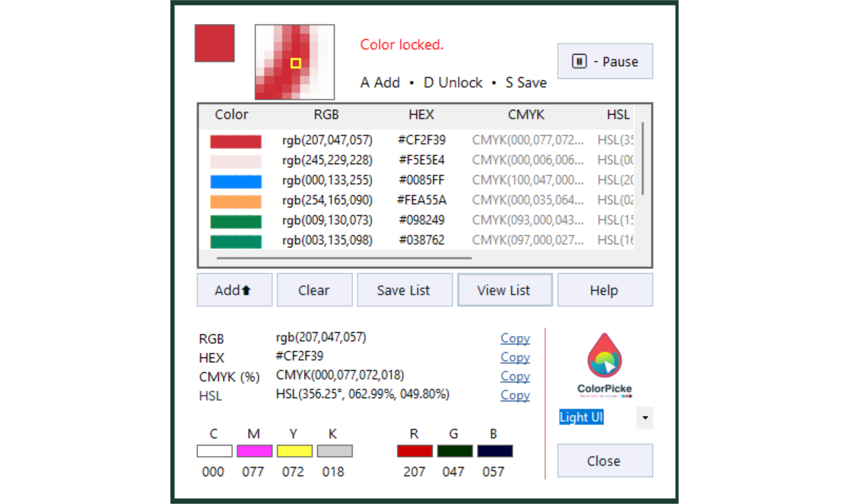Click the list's vertical scrollbar
849x504 pixels.
pyautogui.click(x=643, y=159)
